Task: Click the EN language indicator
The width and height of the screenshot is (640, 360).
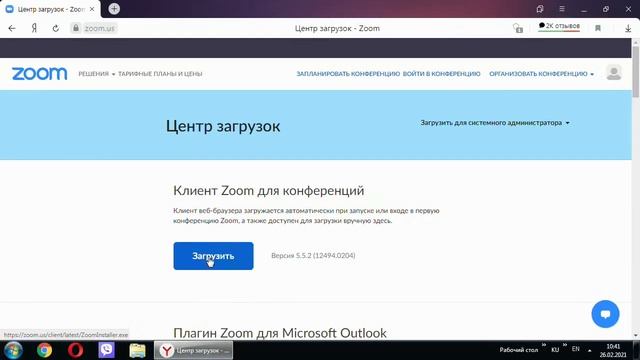Action: (x=576, y=349)
